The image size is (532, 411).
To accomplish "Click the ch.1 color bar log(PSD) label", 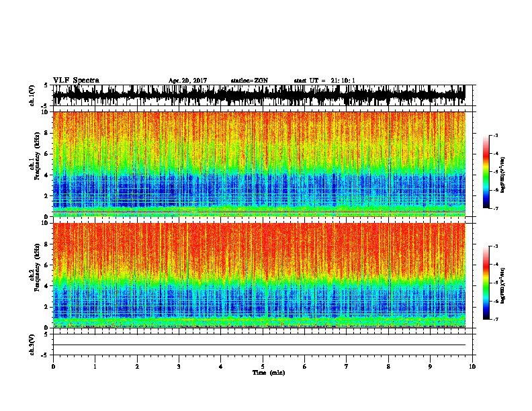I will tap(503, 175).
